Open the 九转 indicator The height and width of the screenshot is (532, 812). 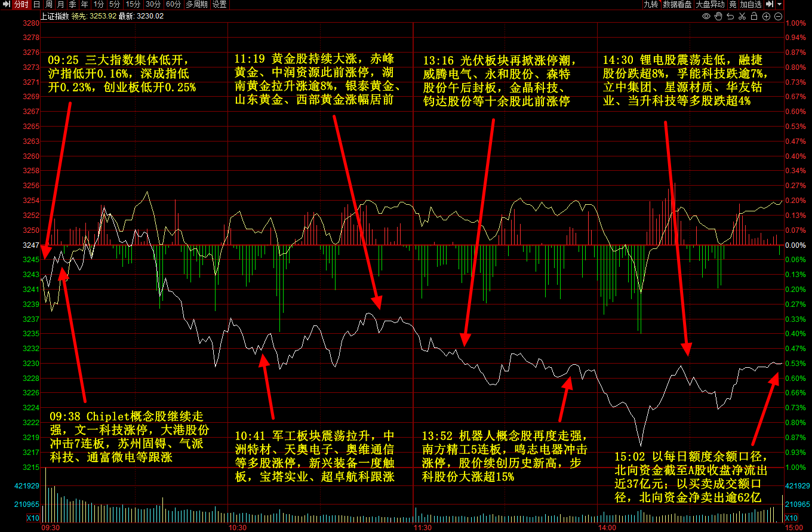[x=650, y=4]
